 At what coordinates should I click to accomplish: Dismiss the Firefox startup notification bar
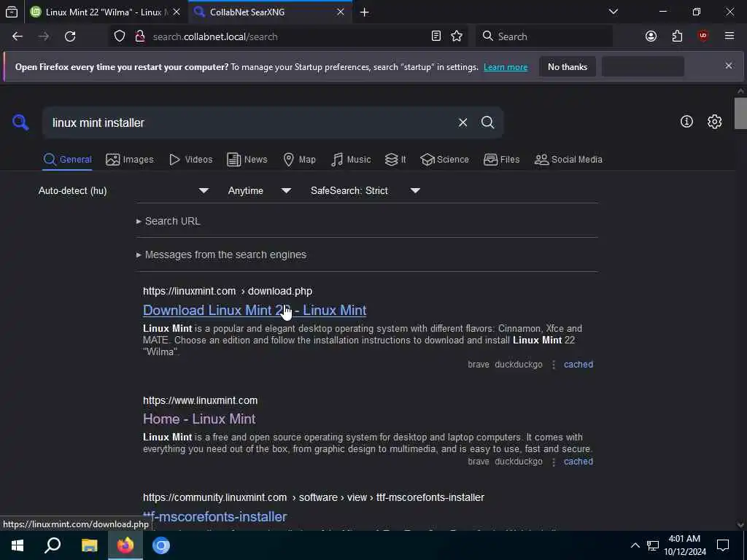[x=729, y=66]
